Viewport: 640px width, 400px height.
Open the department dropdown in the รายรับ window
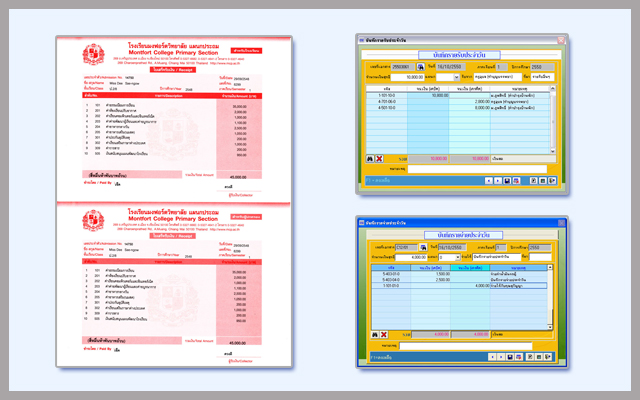click(456, 77)
